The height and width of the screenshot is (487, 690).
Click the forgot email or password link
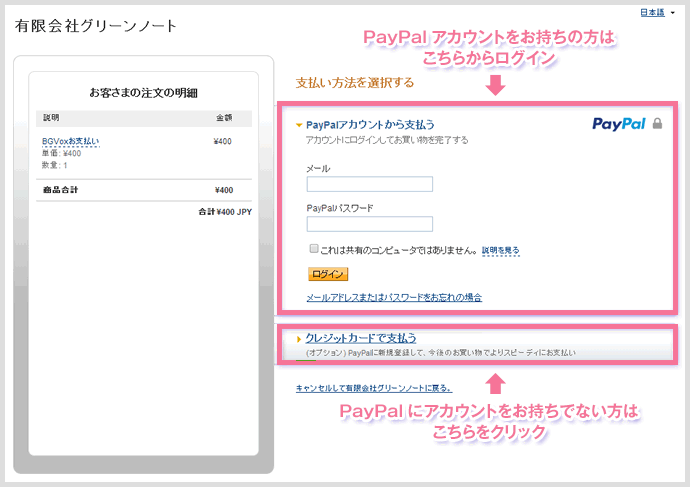(394, 297)
